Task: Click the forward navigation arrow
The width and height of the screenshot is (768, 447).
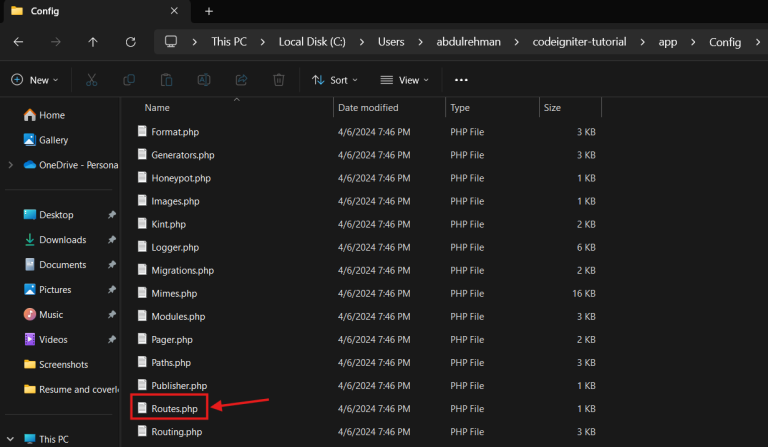Action: click(x=56, y=42)
